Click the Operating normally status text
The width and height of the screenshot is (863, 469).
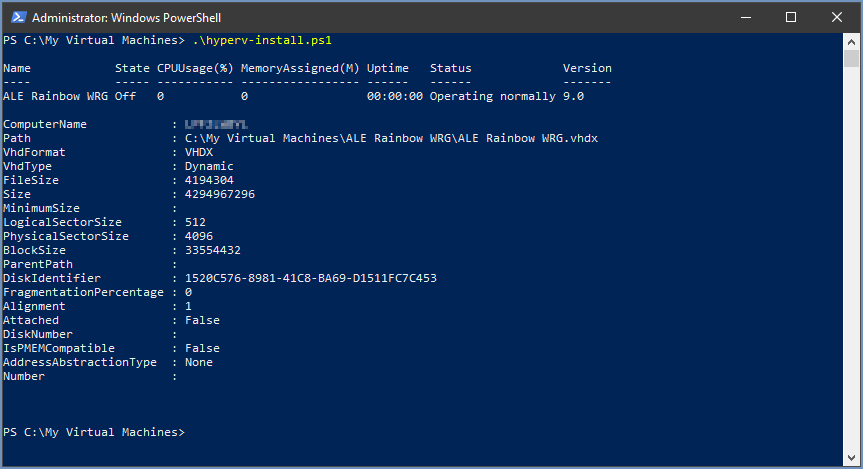(493, 96)
